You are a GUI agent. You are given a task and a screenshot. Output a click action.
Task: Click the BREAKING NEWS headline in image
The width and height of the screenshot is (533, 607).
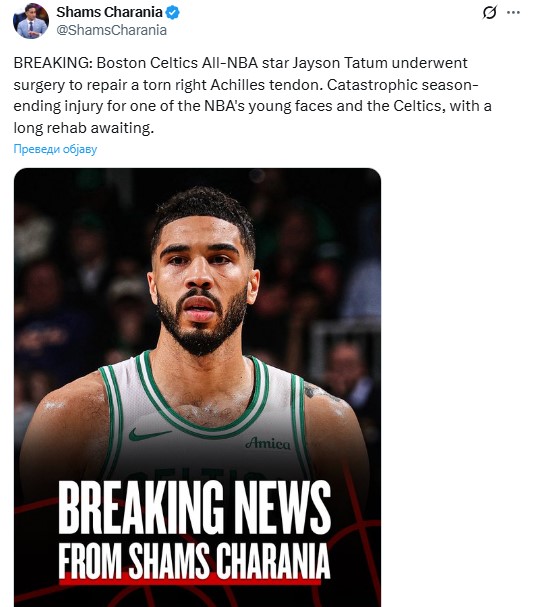pyautogui.click(x=195, y=507)
